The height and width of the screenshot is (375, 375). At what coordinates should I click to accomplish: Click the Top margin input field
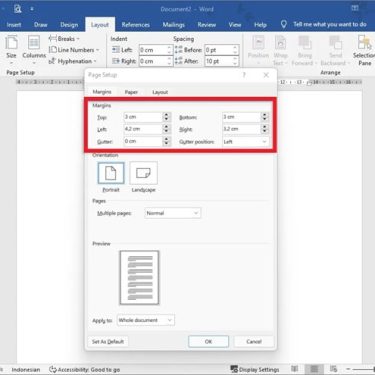(143, 117)
